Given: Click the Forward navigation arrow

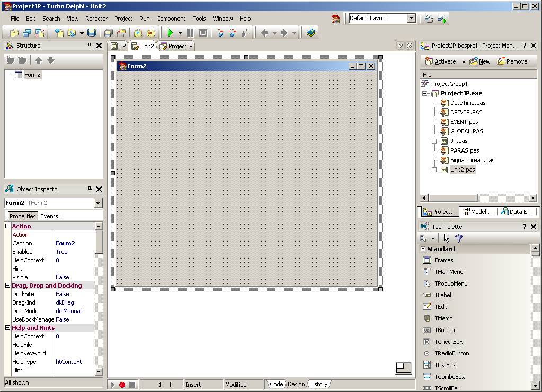Looking at the screenshot, I should [284, 33].
